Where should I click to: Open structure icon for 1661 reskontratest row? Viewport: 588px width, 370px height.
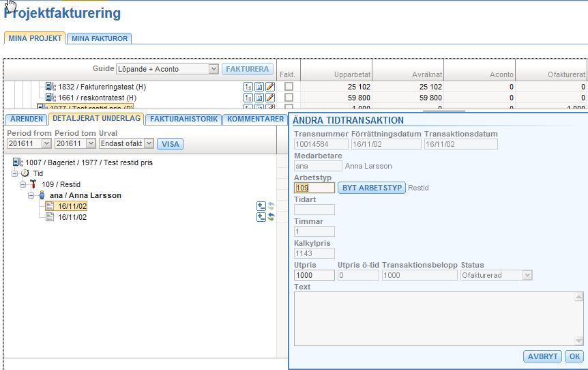pos(248,98)
